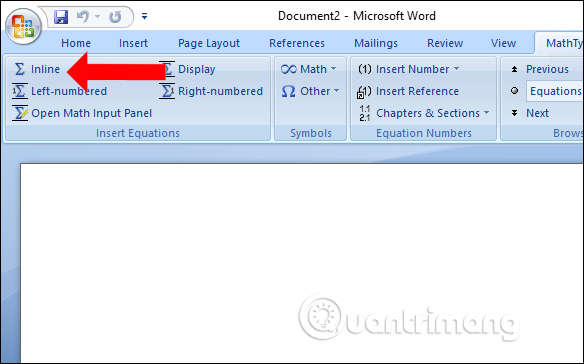Click the Previous up-arrow icon
This screenshot has width=584, height=364.
click(x=514, y=69)
